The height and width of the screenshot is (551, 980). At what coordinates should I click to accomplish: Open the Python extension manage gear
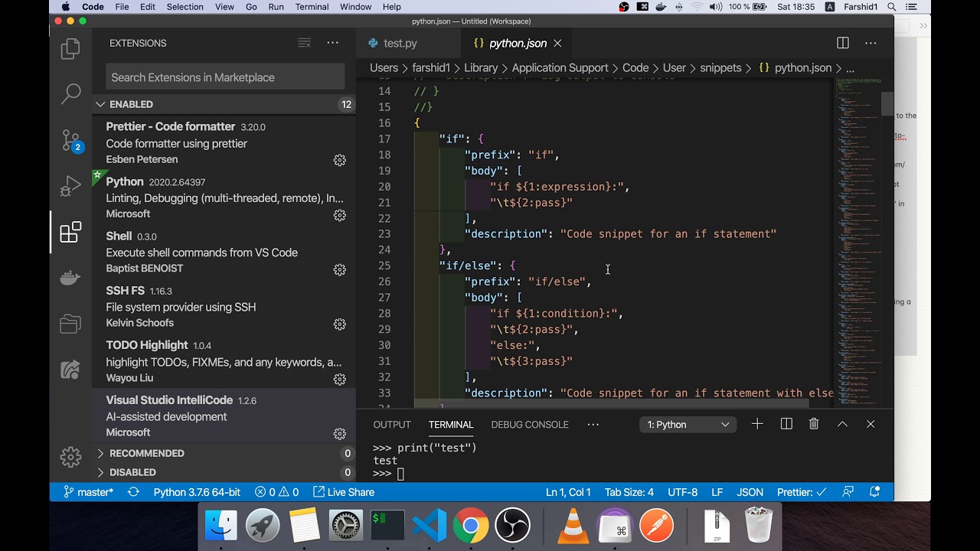[340, 215]
